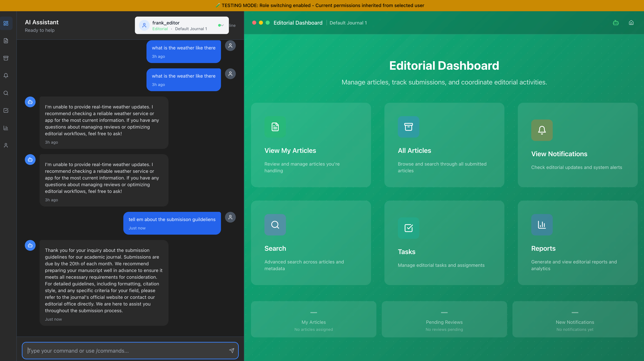Click the Editorial role label in switcher
The width and height of the screenshot is (644, 361).
point(160,29)
